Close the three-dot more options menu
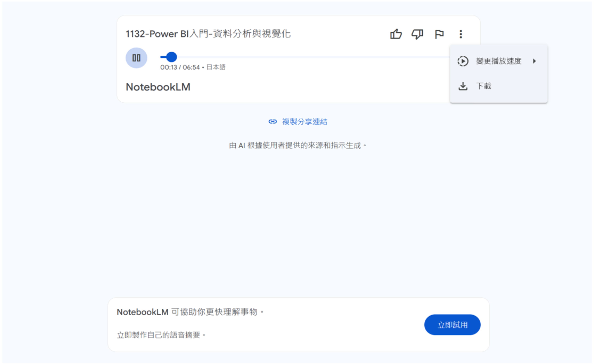Viewport: 594px width, 364px height. [x=461, y=34]
